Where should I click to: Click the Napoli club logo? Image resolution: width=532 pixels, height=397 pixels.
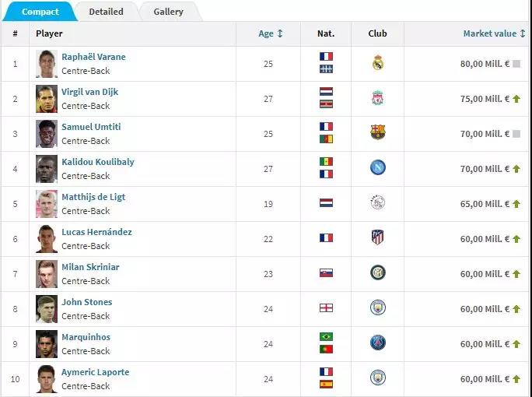point(378,168)
